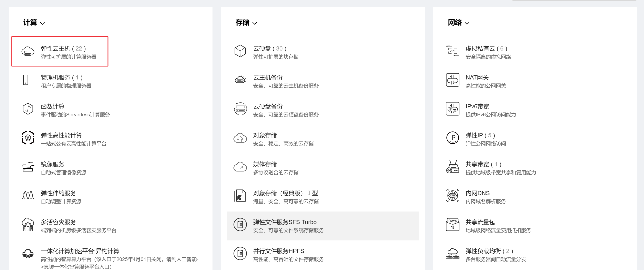Collapse the 存储 category chevron
This screenshot has height=270, width=644.
tap(255, 23)
